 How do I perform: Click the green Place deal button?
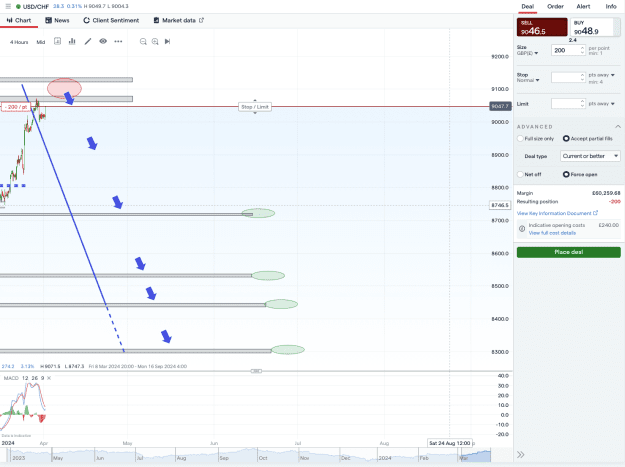(x=569, y=252)
